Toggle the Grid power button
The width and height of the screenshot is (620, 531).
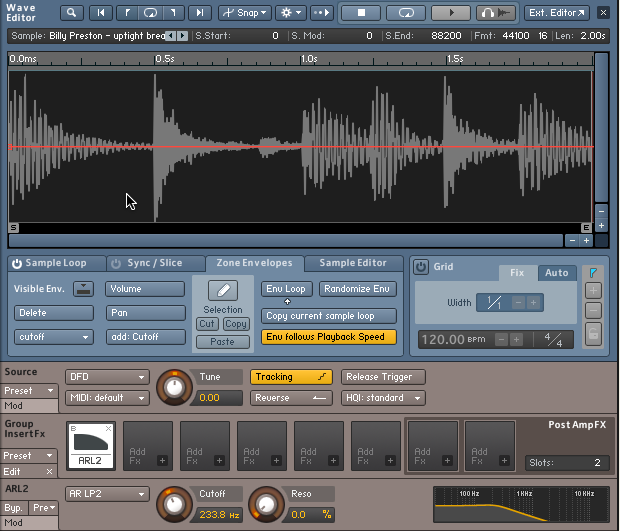pyautogui.click(x=421, y=267)
